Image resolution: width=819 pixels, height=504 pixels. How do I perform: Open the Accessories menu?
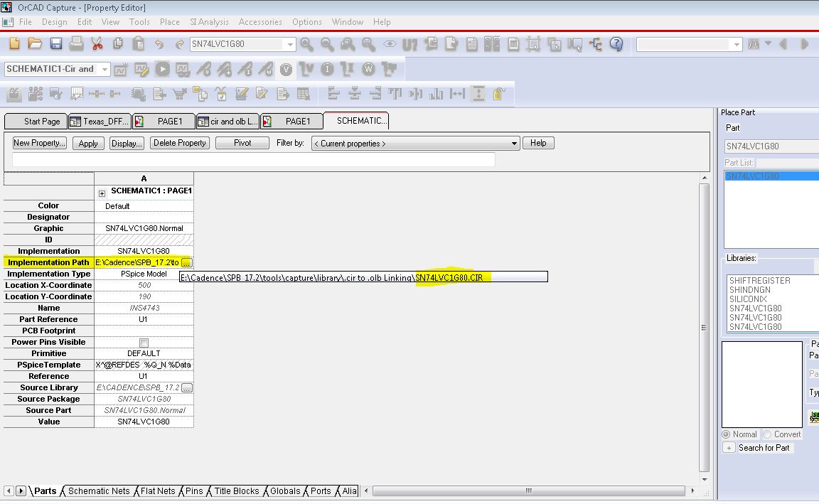point(260,22)
